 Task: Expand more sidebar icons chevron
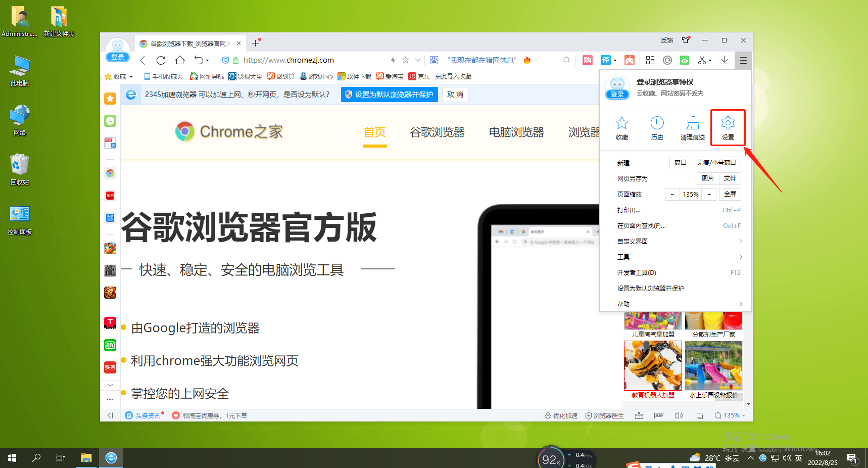pyautogui.click(x=110, y=385)
